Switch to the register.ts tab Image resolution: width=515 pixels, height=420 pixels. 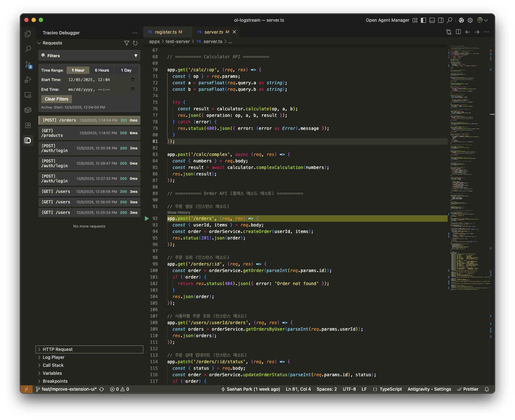coord(166,32)
